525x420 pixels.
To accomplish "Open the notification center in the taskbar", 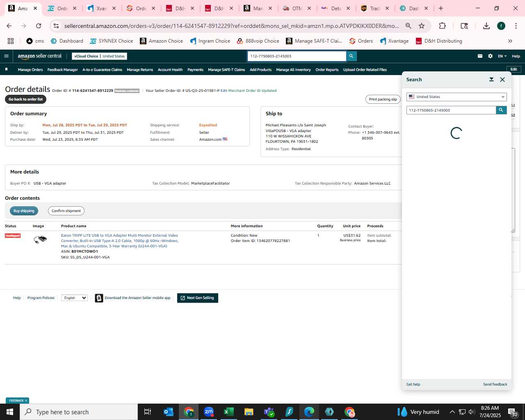I will click(x=513, y=412).
